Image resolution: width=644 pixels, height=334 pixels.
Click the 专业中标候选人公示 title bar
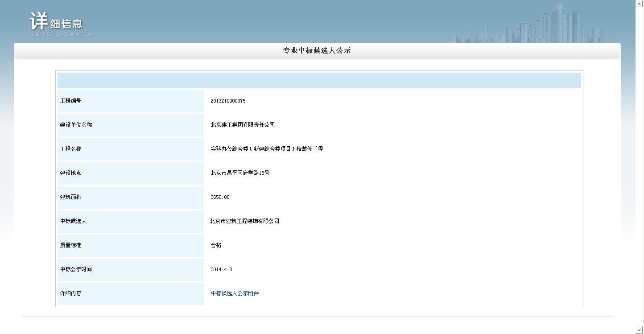pyautogui.click(x=317, y=51)
